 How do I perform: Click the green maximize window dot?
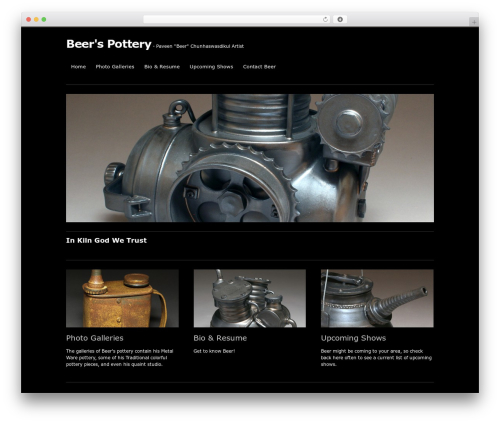pos(44,19)
